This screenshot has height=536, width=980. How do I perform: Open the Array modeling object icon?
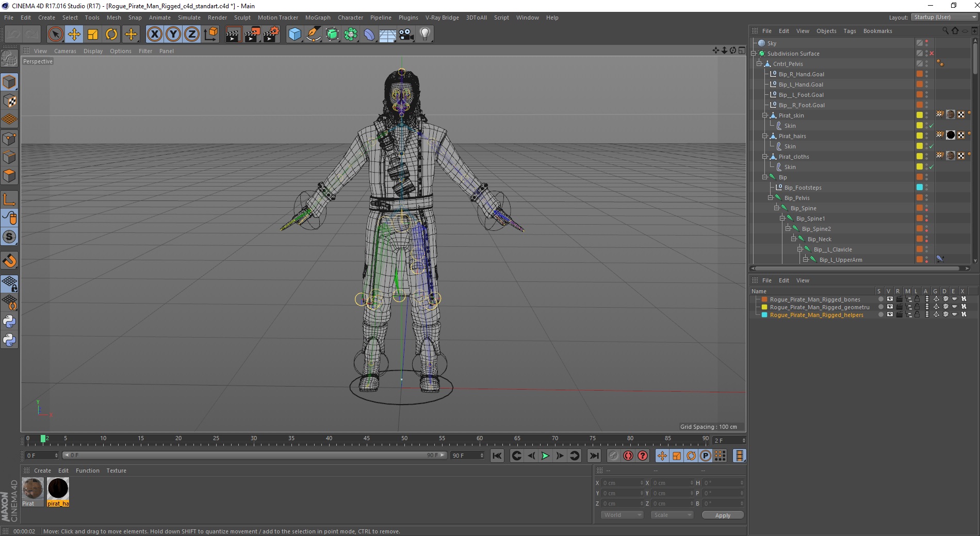351,35
